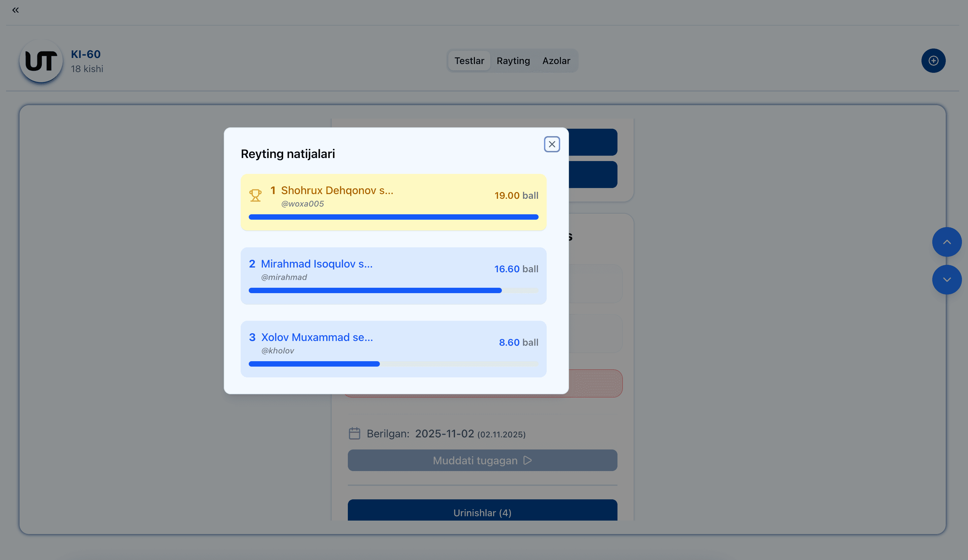Click Shohrux's full progress bar

pyautogui.click(x=393, y=217)
